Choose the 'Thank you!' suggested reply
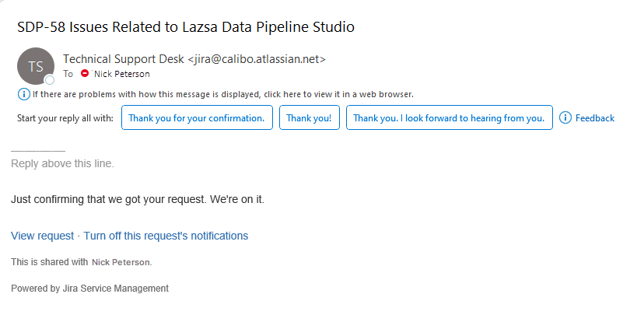The image size is (644, 329). click(310, 118)
